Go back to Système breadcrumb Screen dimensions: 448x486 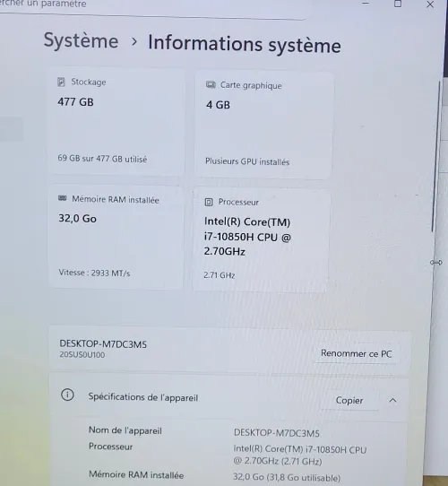(82, 40)
